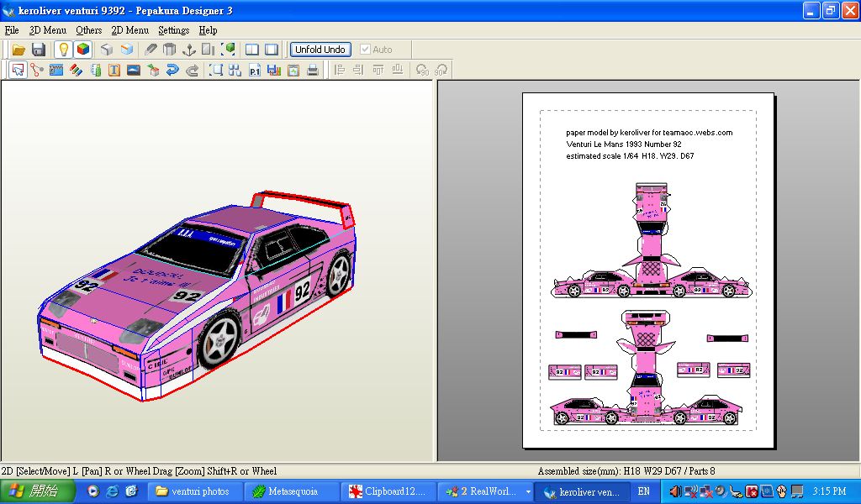The height and width of the screenshot is (504, 861).
Task: Click the volume speaker tray icon
Action: coord(675,491)
